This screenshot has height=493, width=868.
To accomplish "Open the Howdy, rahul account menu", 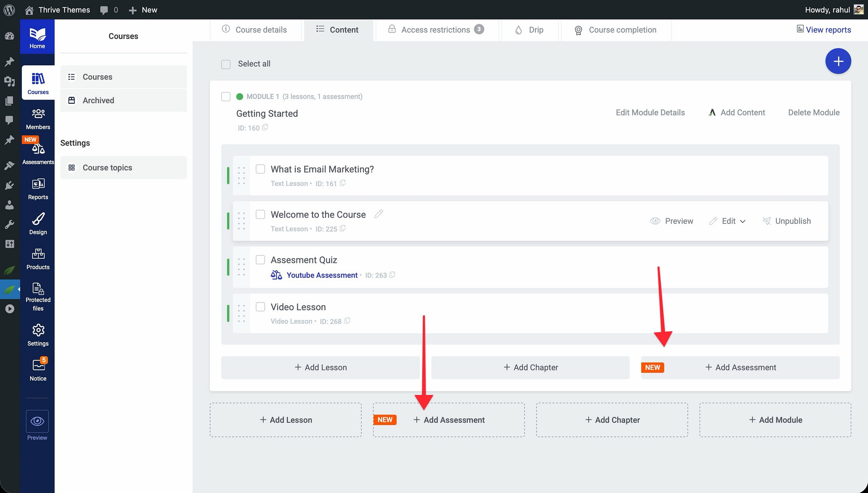I will [834, 10].
